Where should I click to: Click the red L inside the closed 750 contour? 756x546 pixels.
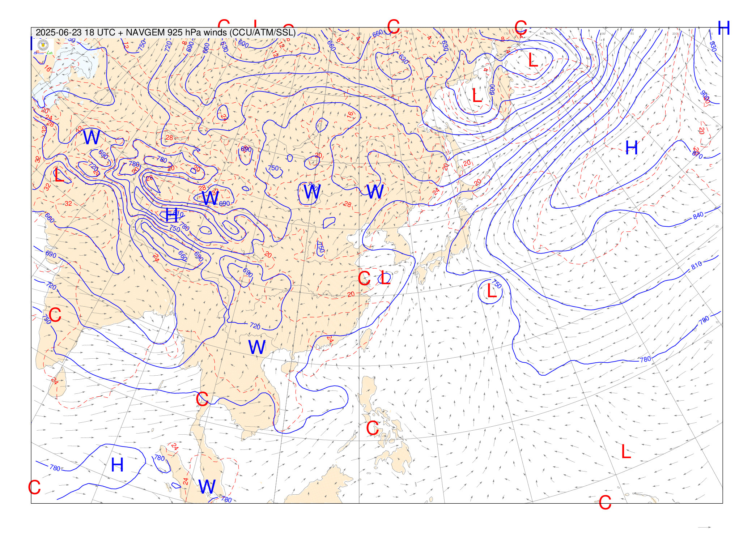coord(492,291)
